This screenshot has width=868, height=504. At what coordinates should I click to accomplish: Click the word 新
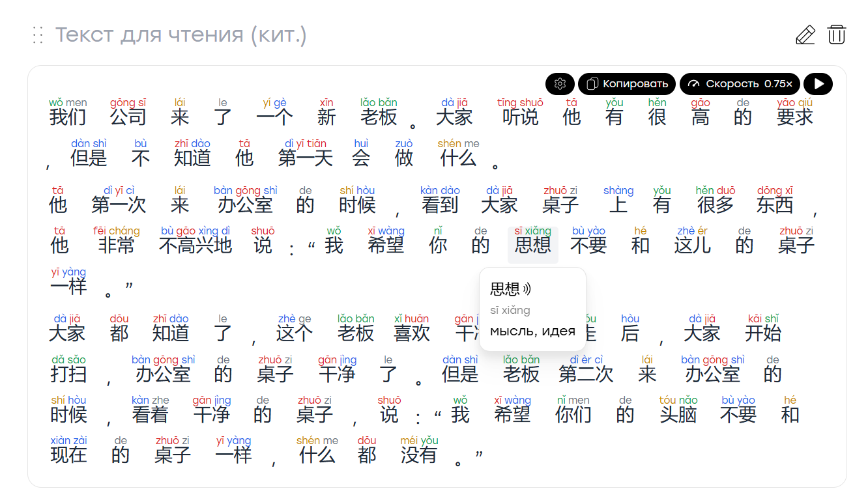(x=326, y=117)
